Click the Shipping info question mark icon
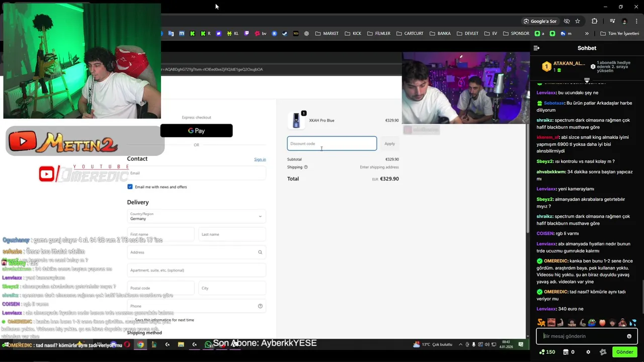This screenshot has width=644, height=362. click(x=306, y=167)
